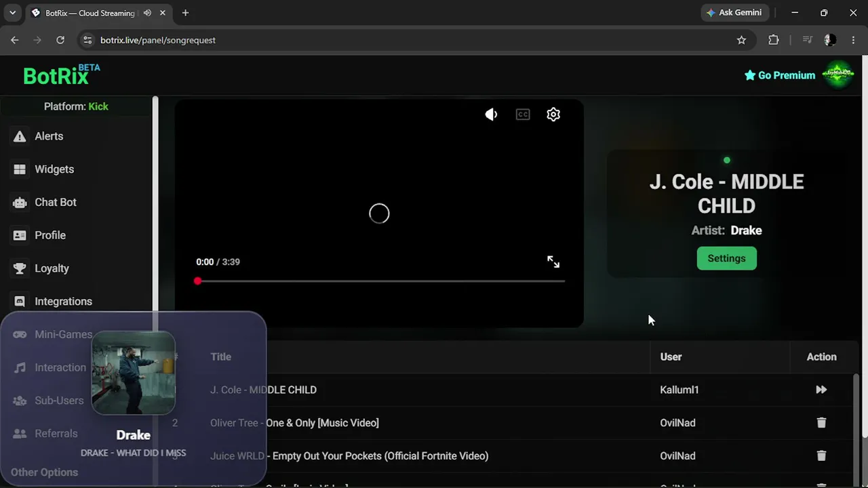Viewport: 868px width, 488px height.
Task: Click the Title column header
Action: pos(220,357)
